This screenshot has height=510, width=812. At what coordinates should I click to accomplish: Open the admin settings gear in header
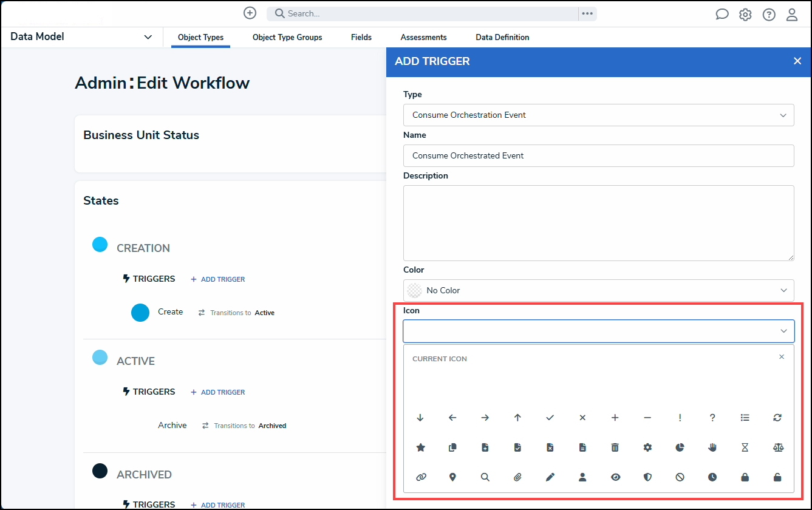coord(745,15)
